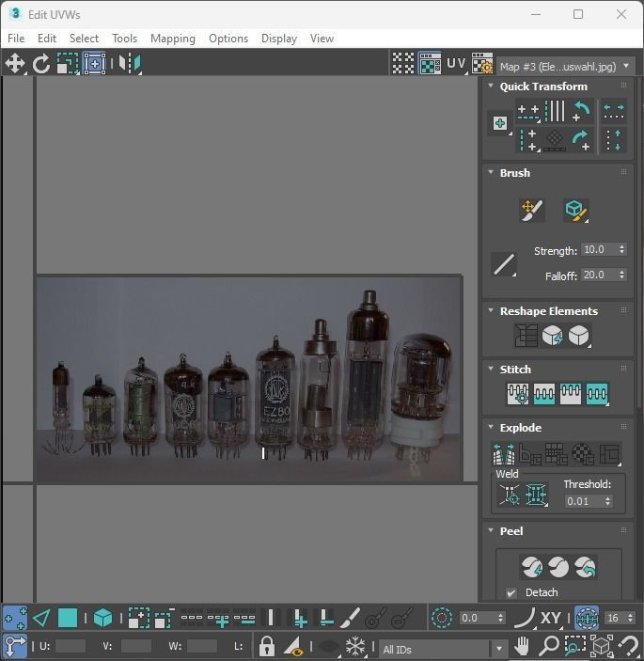Adjust the Strength spinner arrows
The width and height of the screenshot is (644, 661).
click(x=621, y=249)
